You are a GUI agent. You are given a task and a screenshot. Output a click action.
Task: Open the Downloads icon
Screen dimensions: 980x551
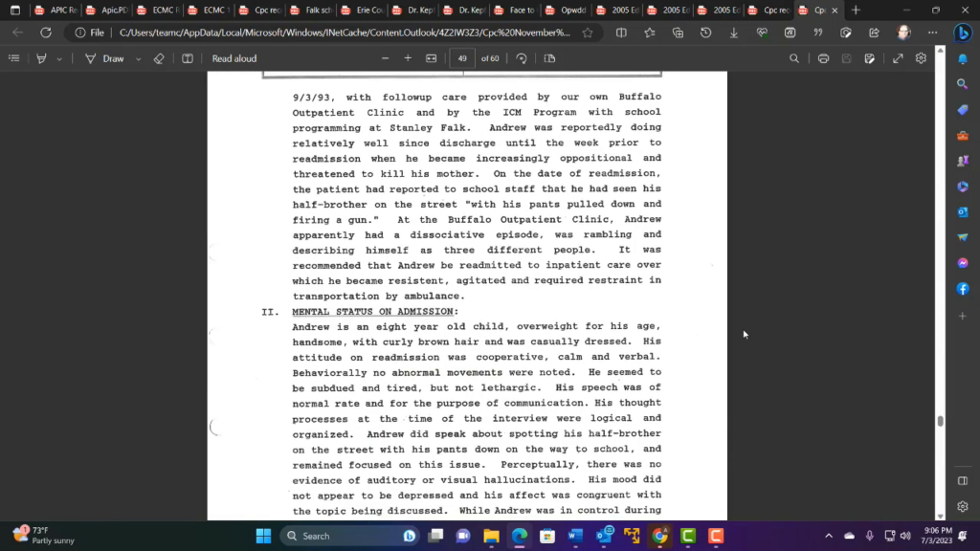tap(734, 33)
